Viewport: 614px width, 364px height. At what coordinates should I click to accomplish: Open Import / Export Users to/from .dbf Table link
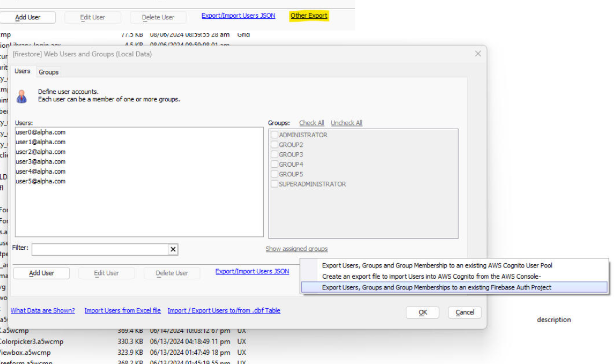click(224, 310)
